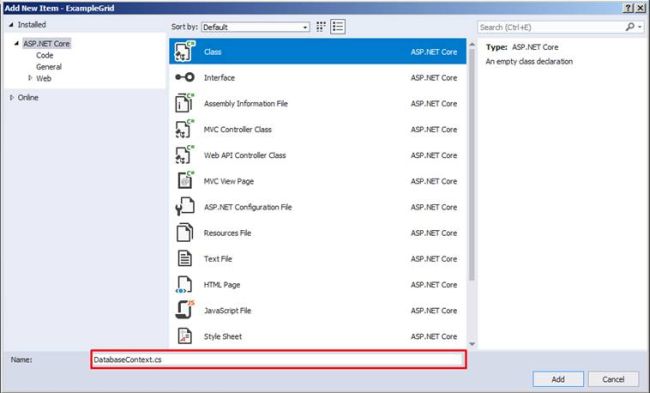The image size is (650, 393).
Task: Select the Installed label
Action: [x=32, y=24]
